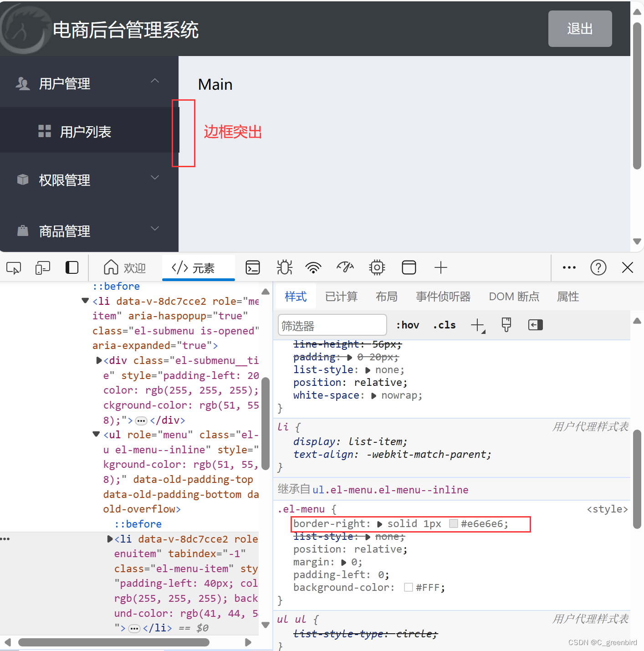Expand the margin shorthand triangle

(343, 563)
